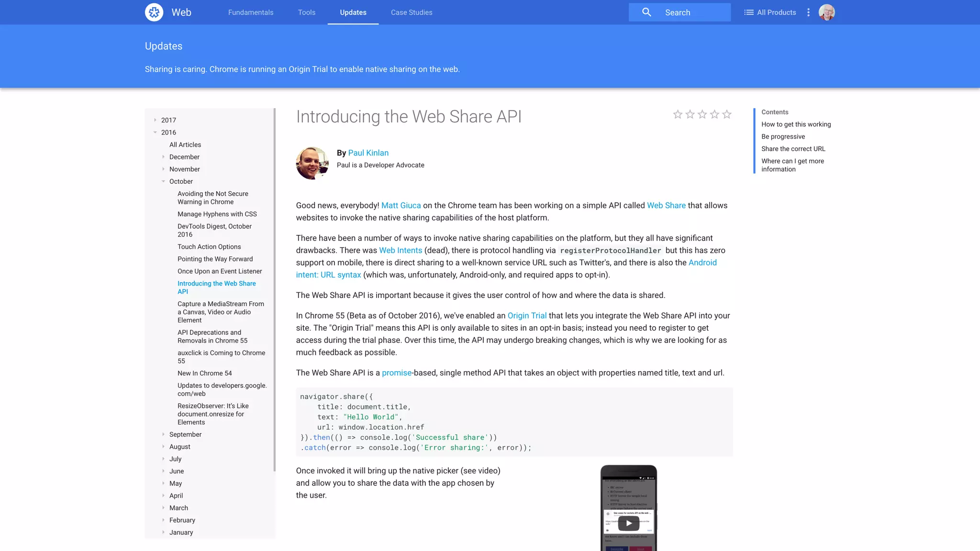The height and width of the screenshot is (551, 980).
Task: Rate article with first star
Action: pos(678,114)
